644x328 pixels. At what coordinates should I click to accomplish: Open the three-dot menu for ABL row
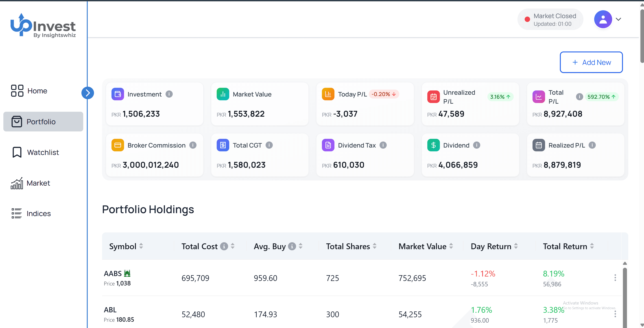coord(615,314)
